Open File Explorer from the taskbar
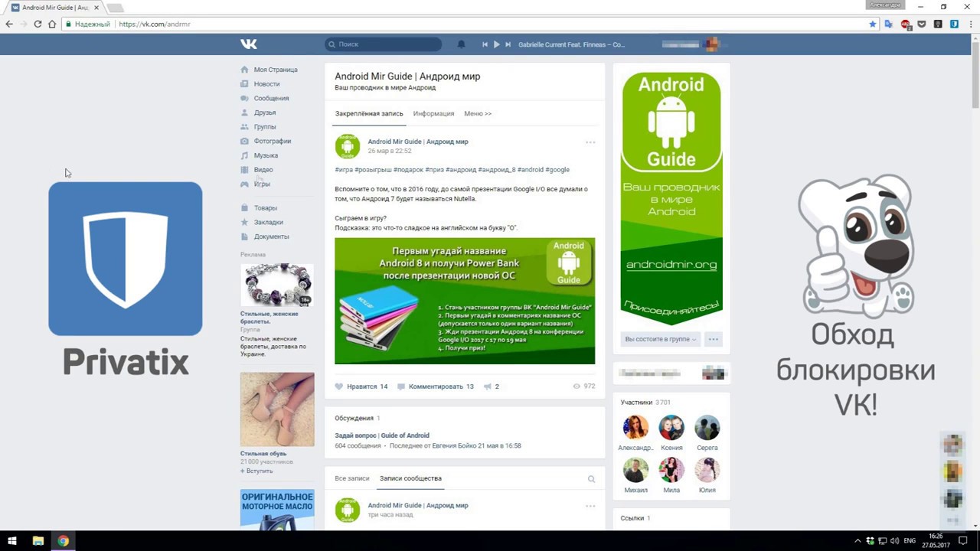The height and width of the screenshot is (551, 980). [38, 541]
